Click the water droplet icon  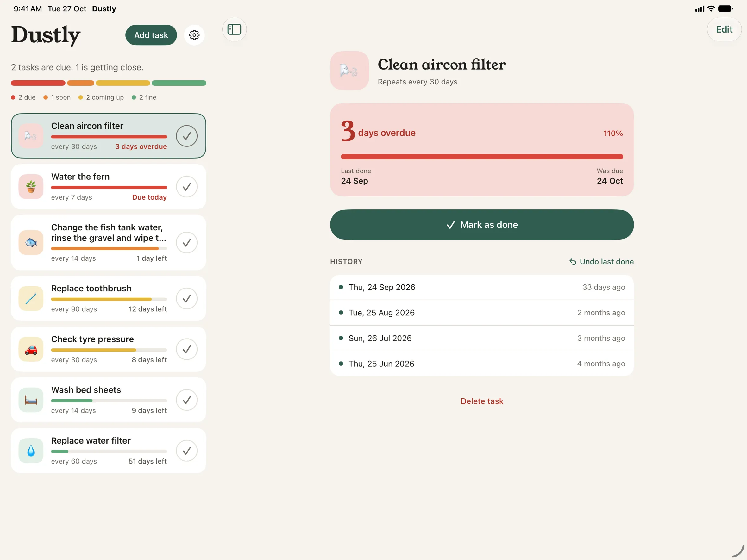coord(31,451)
